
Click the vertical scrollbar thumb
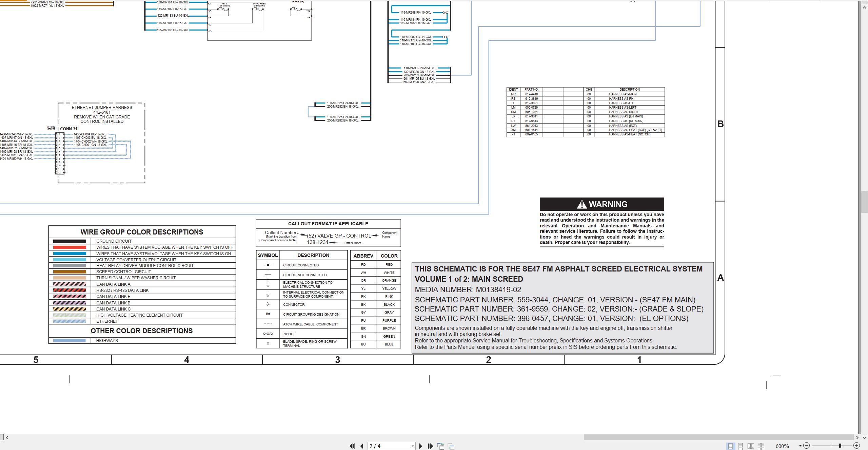coord(864,202)
